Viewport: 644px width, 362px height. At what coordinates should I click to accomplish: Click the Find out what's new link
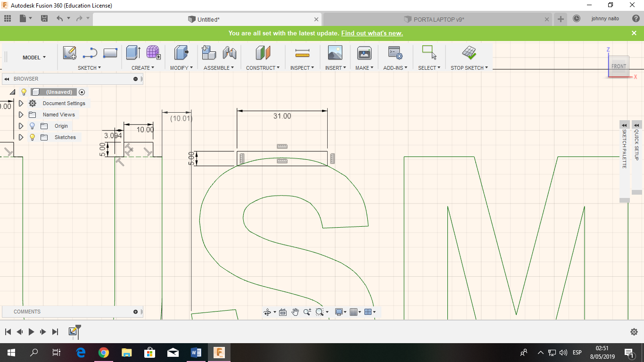372,33
